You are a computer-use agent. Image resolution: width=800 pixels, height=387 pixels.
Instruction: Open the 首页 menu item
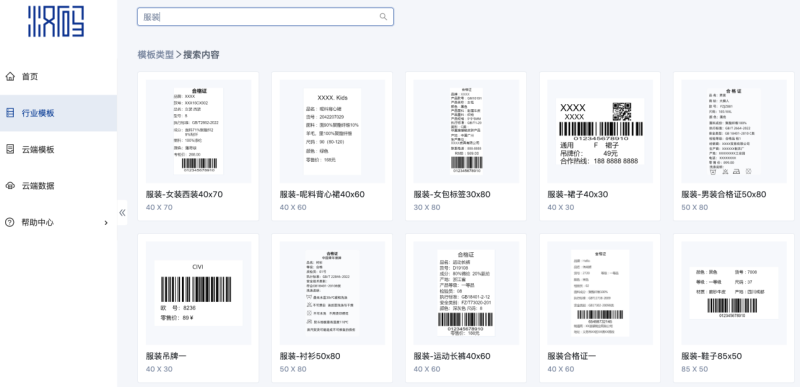click(58, 76)
